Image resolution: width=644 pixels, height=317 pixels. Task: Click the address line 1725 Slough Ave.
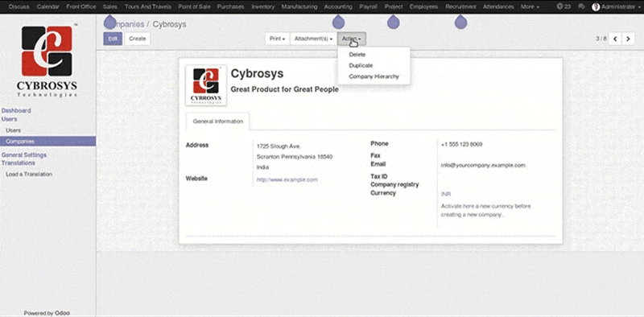click(x=279, y=146)
